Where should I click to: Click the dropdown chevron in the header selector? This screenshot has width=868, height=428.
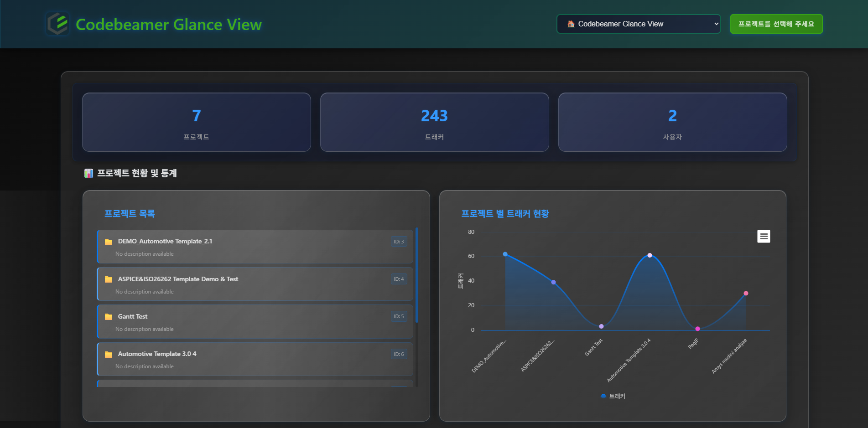click(716, 24)
